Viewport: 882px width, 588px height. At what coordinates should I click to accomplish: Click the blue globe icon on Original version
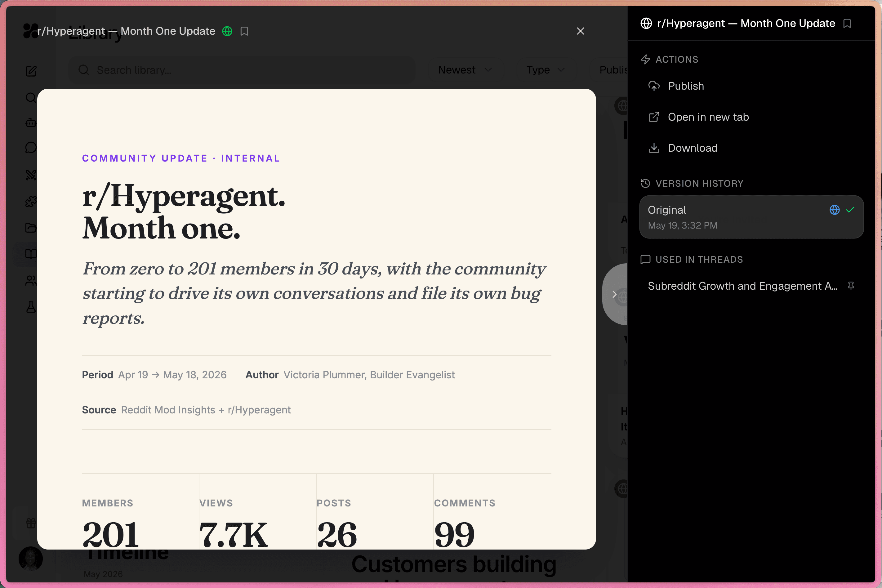(x=835, y=210)
